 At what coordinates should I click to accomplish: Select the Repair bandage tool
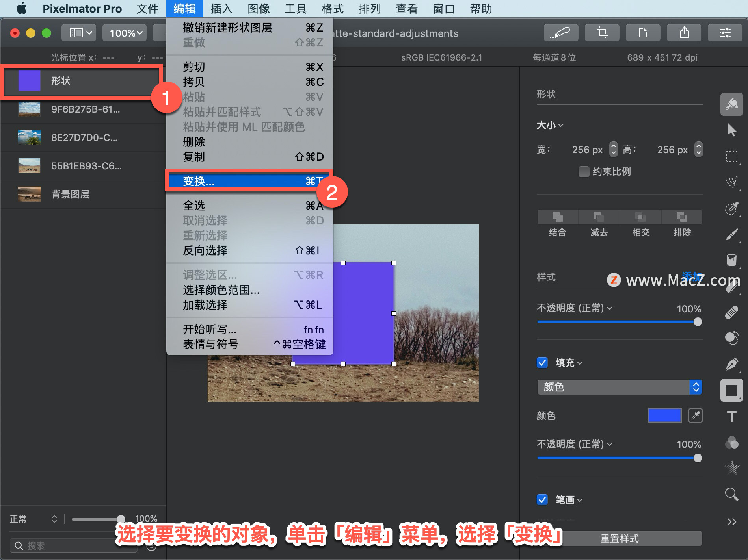[x=731, y=312]
